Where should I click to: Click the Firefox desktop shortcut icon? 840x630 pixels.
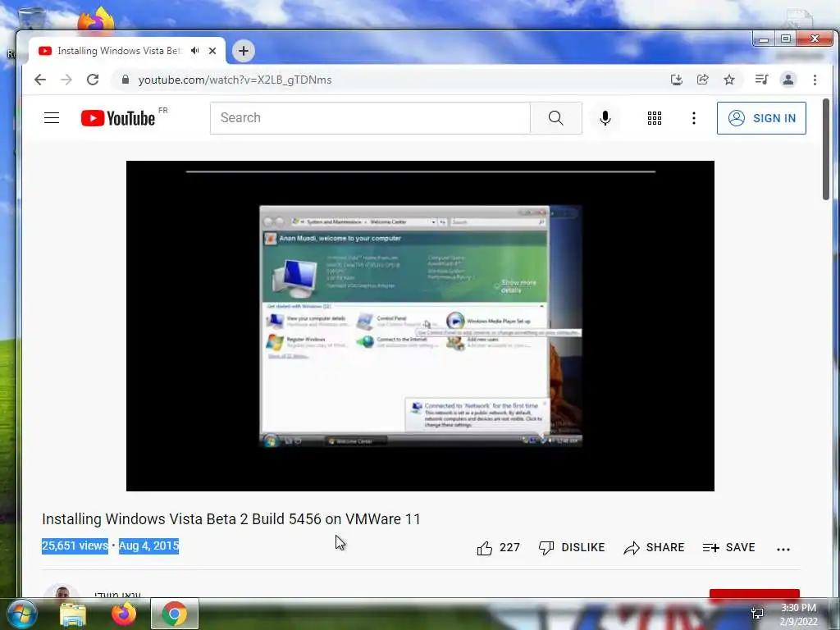click(x=96, y=19)
